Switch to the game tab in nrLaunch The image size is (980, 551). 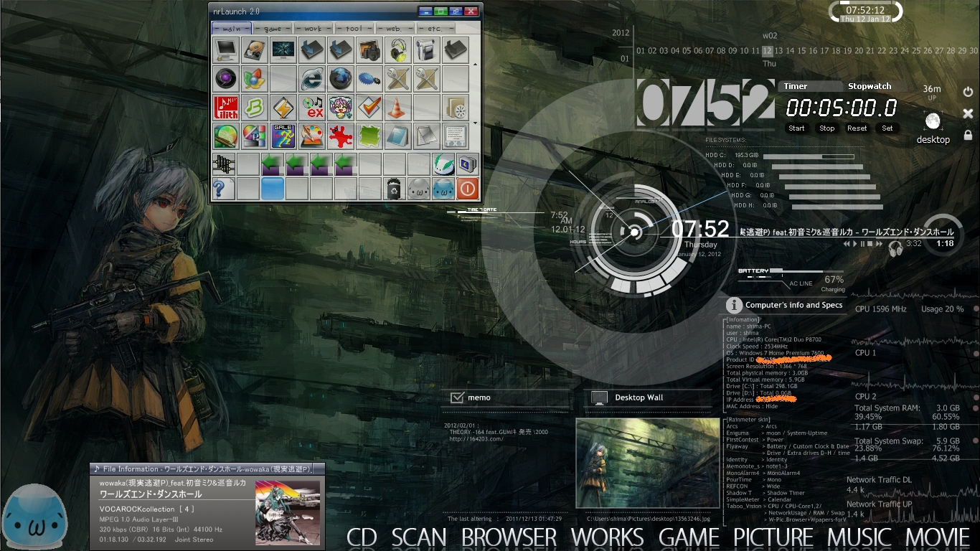pyautogui.click(x=273, y=29)
